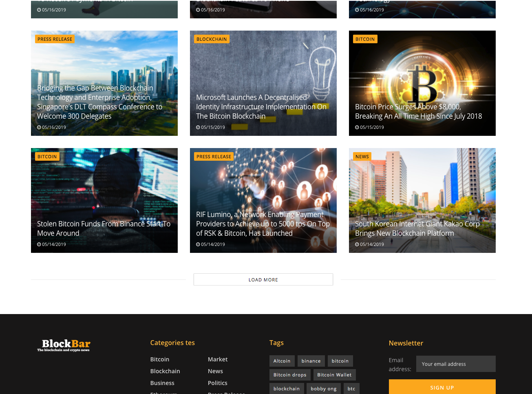Click the 05/14/2019 date on the RIF Lumino article

coord(213,244)
